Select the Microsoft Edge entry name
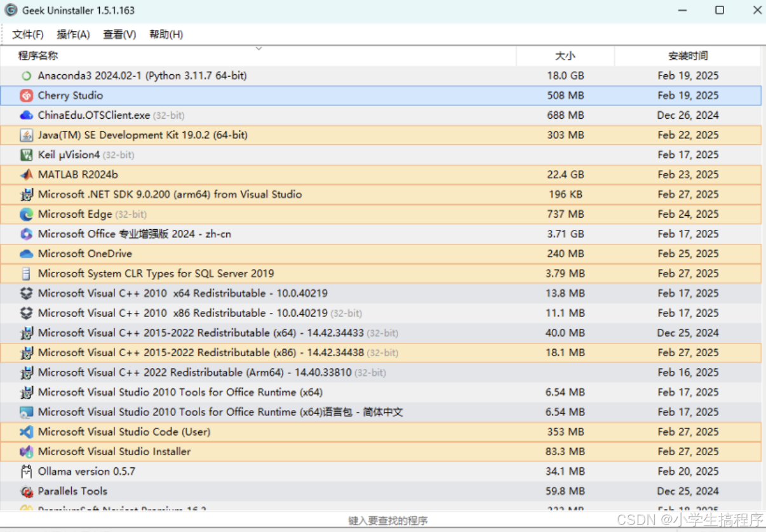 75,214
